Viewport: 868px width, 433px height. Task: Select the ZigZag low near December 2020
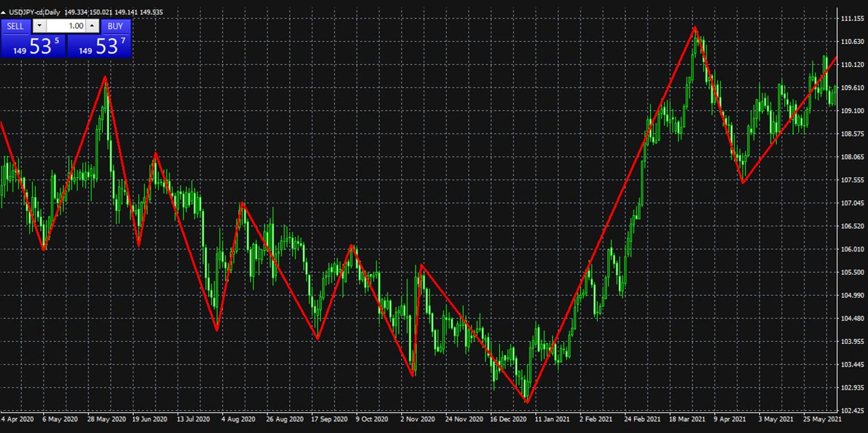(x=527, y=402)
